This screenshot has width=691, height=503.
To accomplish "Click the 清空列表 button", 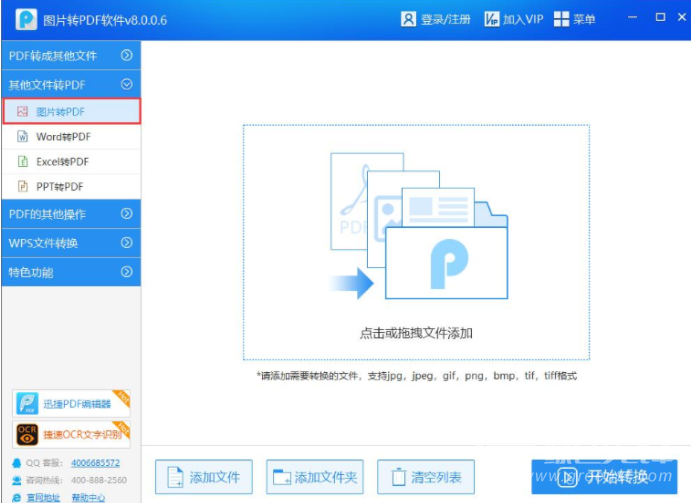I will click(426, 477).
